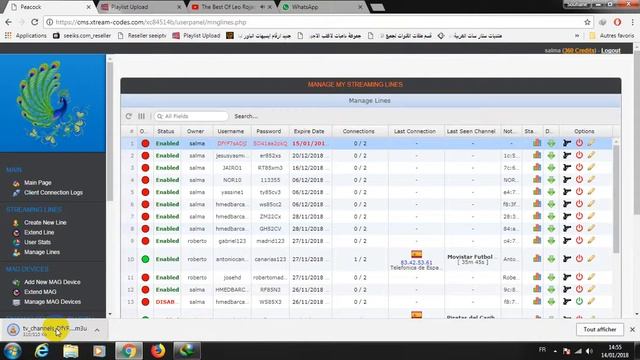This screenshot has width=640, height=360.
Task: Open Main Page in sidebar
Action: [x=38, y=183]
